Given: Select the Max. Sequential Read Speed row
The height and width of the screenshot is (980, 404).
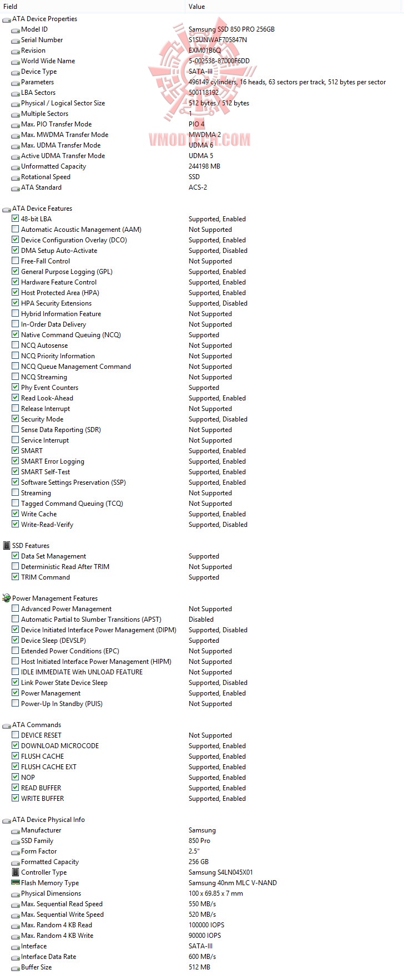Looking at the screenshot, I should pyautogui.click(x=202, y=904).
